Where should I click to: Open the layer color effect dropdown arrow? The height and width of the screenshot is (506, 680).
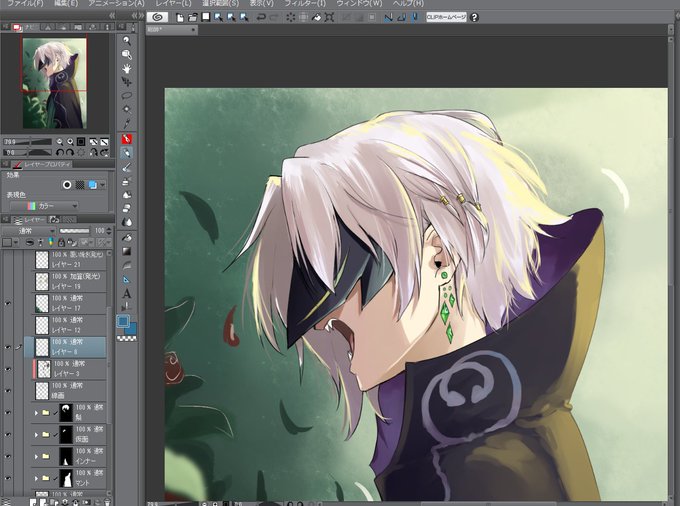[102, 185]
